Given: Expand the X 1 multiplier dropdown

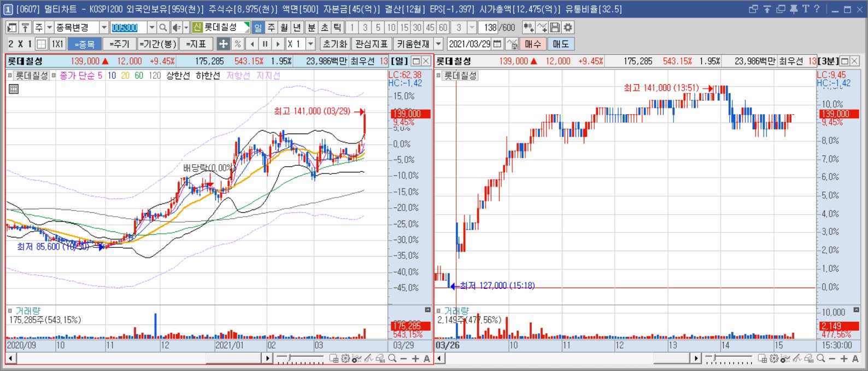Looking at the screenshot, I should [x=311, y=44].
